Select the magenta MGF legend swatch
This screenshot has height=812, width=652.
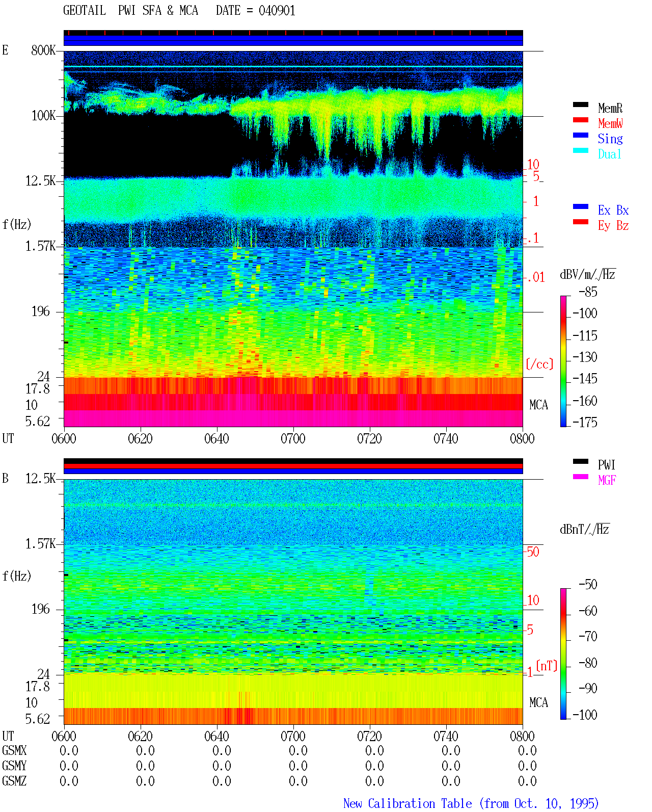[581, 477]
